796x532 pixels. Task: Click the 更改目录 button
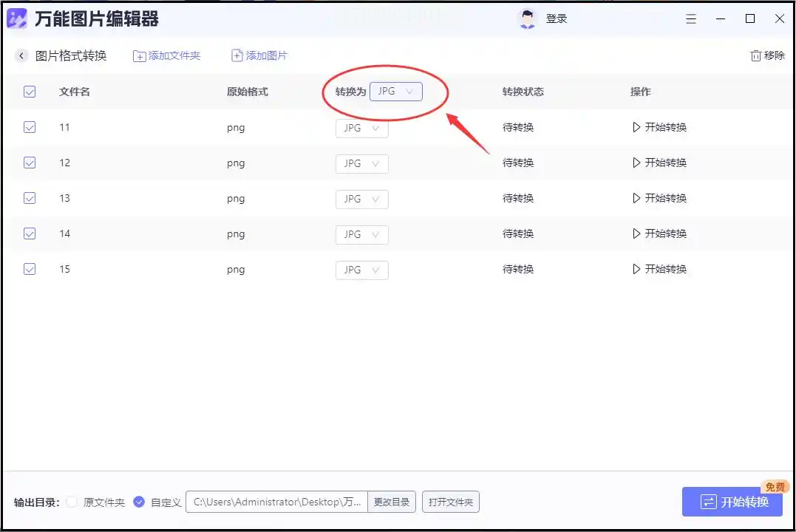click(392, 502)
